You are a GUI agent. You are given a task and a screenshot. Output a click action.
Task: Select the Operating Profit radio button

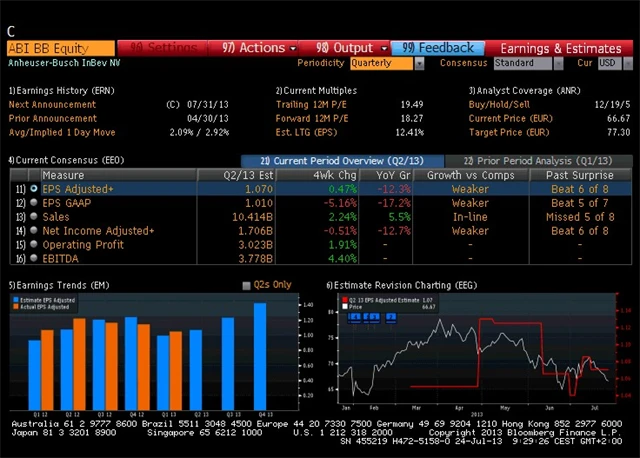35,245
